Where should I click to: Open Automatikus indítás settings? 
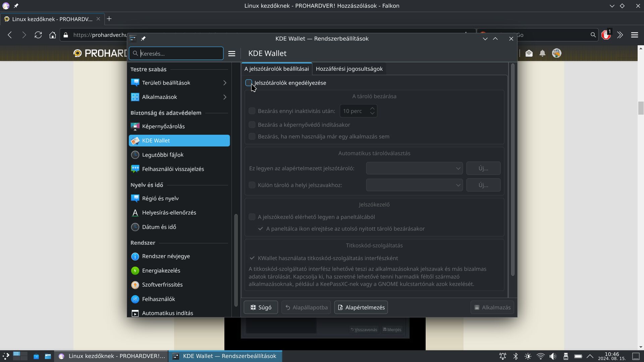coord(179,313)
